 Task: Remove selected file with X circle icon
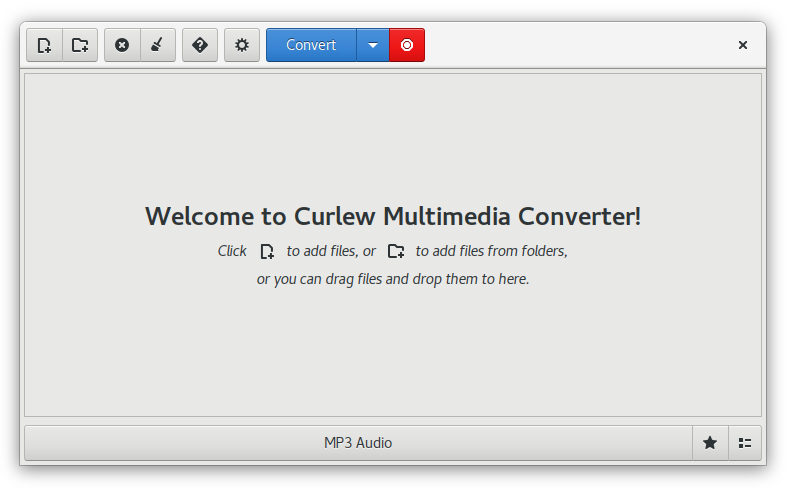pyautogui.click(x=122, y=45)
